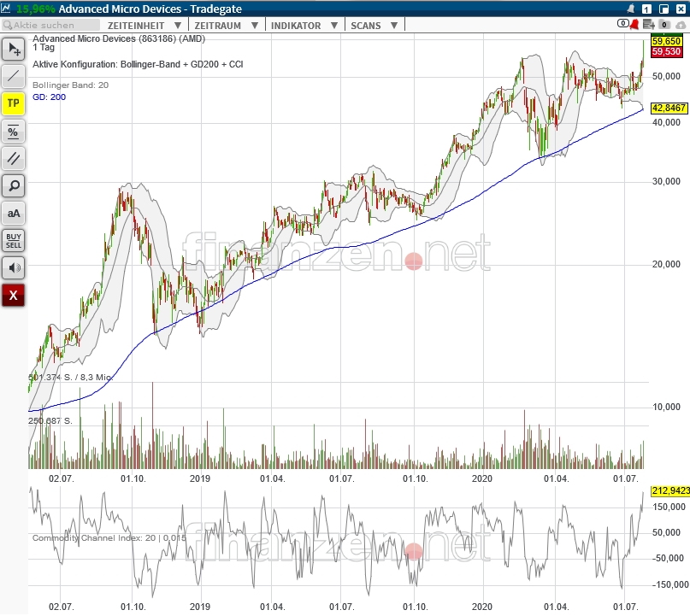690x616 pixels.
Task: Click the 2020 date on the upper time axis
Action: 482,478
